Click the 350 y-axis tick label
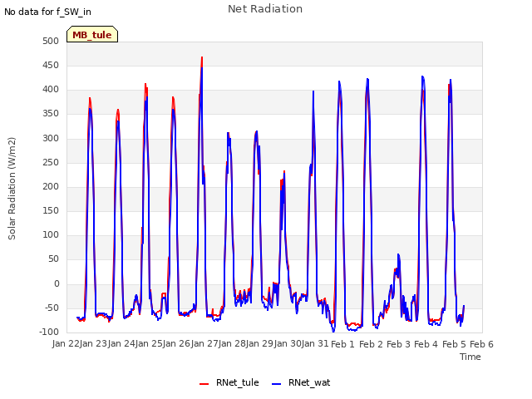The image size is (532, 399). click(x=51, y=114)
